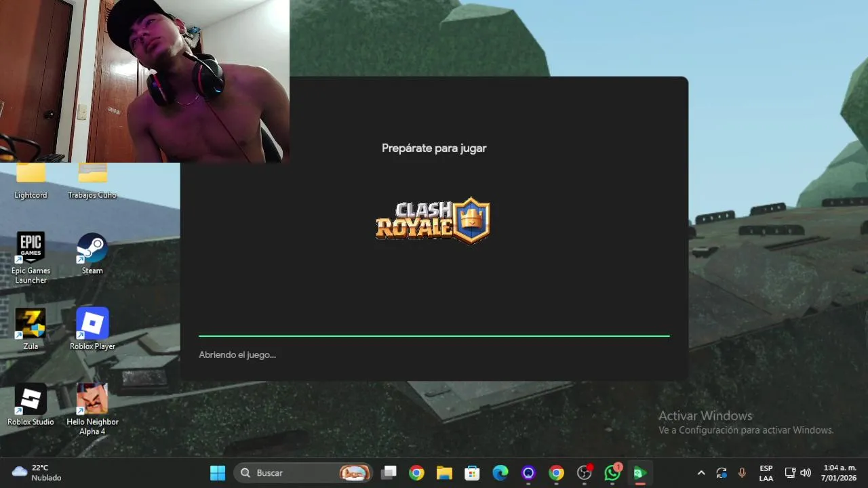Viewport: 868px width, 488px height.
Task: Open OBS Studio from taskbar
Action: click(585, 473)
